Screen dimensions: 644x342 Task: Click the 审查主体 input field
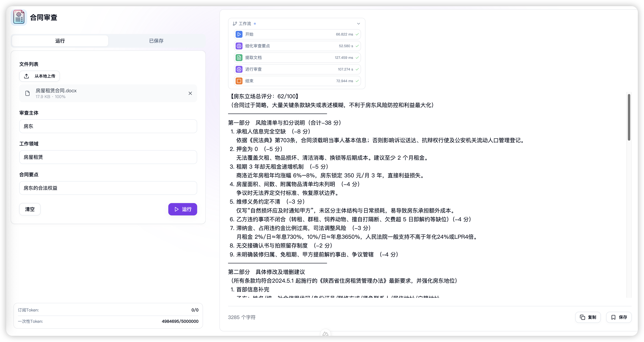coord(108,126)
